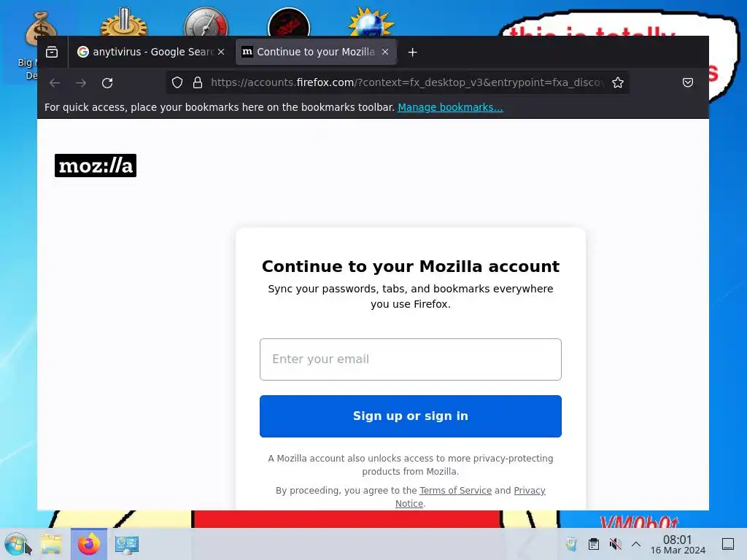This screenshot has width=747, height=560.
Task: Expand hidden system tray icons
Action: 636,544
